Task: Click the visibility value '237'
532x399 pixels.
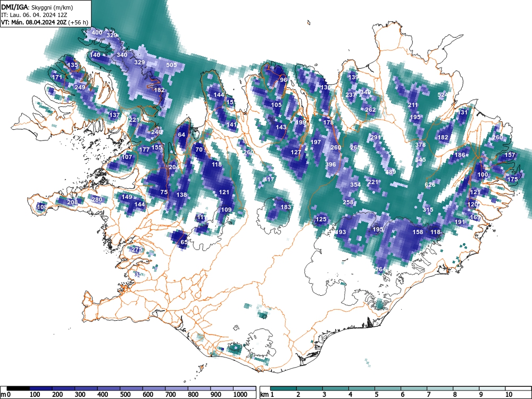Action: tap(351, 95)
